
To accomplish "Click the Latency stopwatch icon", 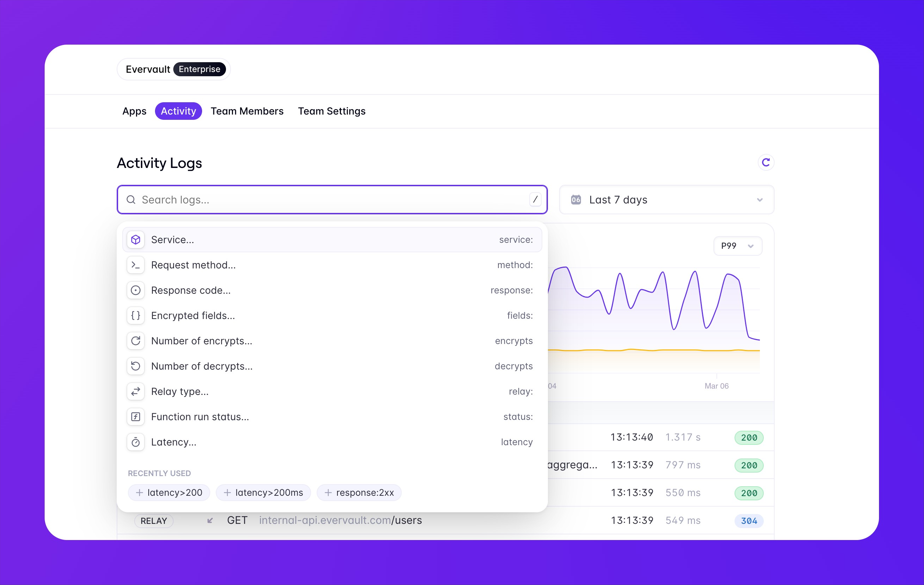I will click(135, 442).
